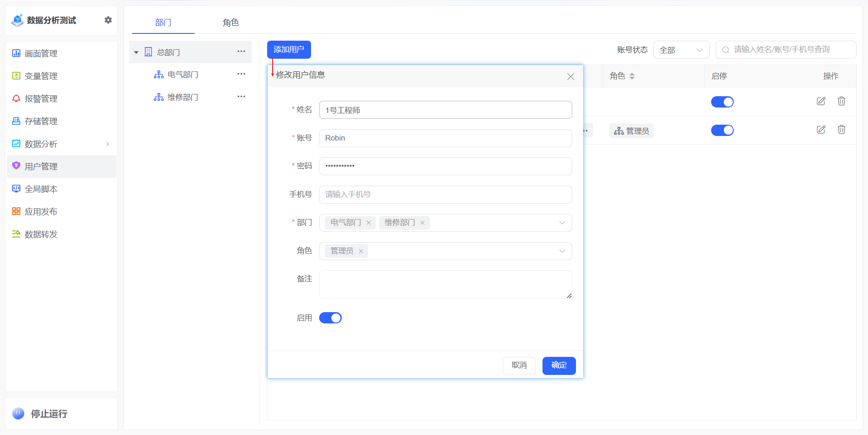Open the three-dot menu next to 电气部门

241,74
